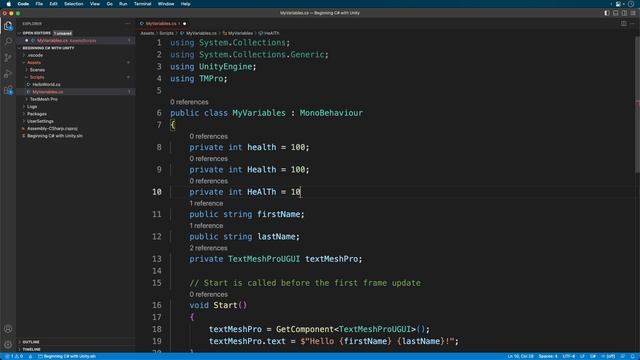
Task: Click the Spaces: 4 indentation status item
Action: point(548,356)
